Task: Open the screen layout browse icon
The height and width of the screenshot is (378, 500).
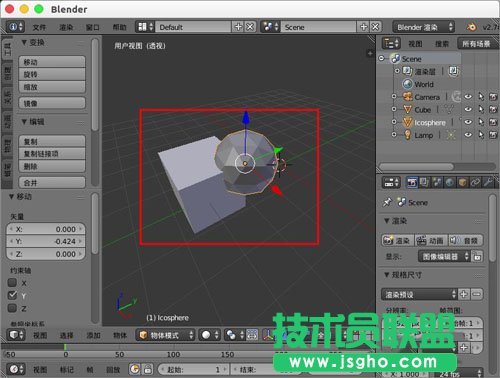Action: coord(145,27)
